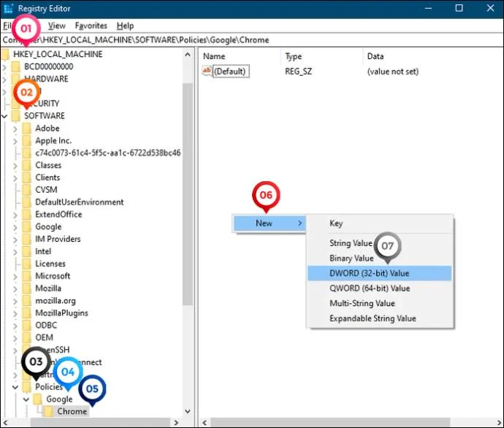Image resolution: width=504 pixels, height=428 pixels.
Task: Expand the Microsoft key
Action: click(x=15, y=277)
